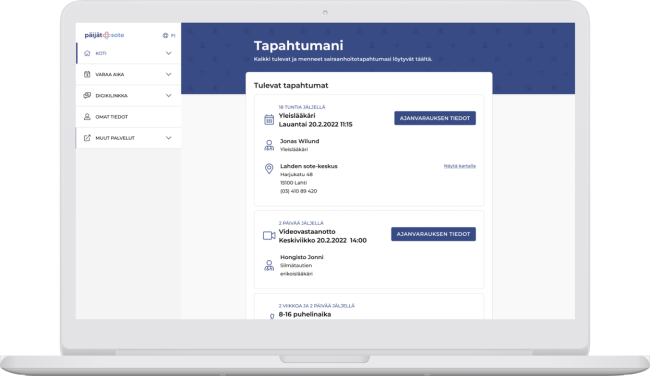Click doctor icon next to Jonas Wilund
Screen dimensions: 650x376
point(269,145)
